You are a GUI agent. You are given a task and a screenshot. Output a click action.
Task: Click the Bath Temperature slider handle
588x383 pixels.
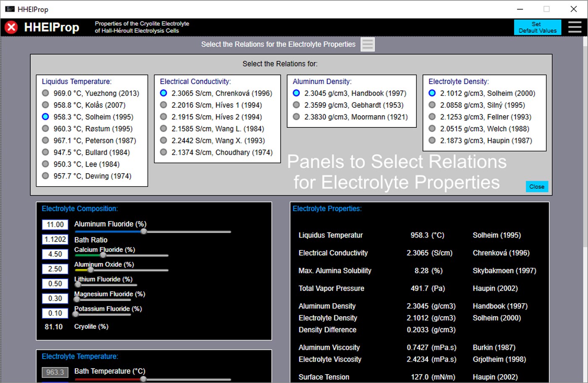click(143, 379)
